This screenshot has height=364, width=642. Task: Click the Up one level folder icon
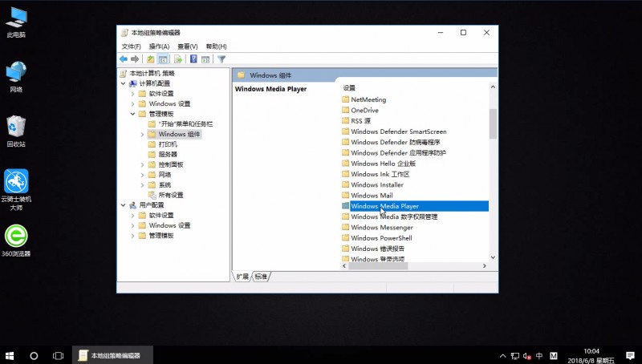[x=151, y=59]
